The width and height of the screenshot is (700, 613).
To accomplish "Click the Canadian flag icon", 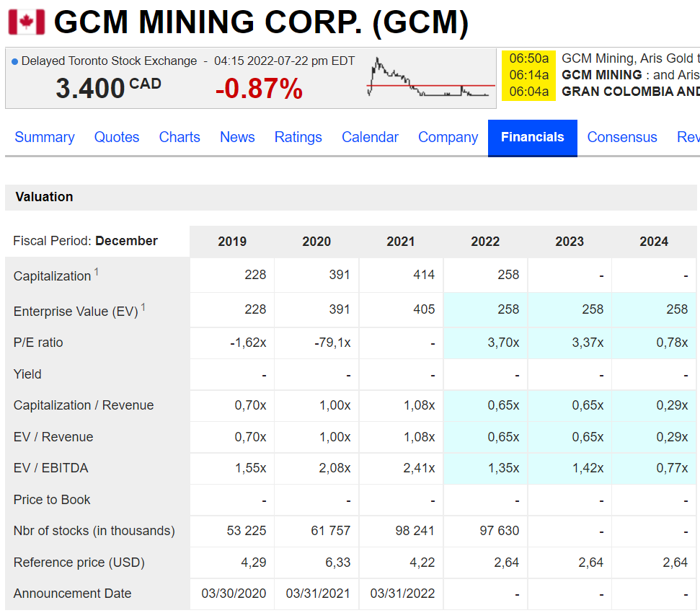I will [x=27, y=22].
